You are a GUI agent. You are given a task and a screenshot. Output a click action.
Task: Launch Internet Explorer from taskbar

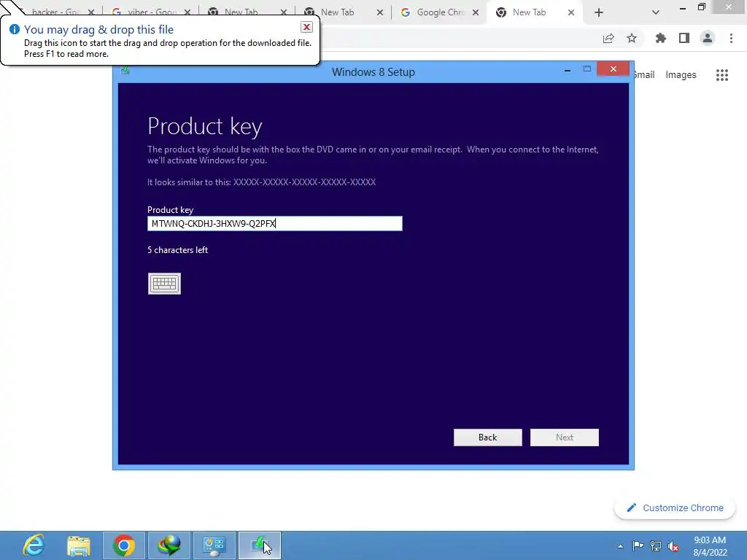click(x=34, y=545)
